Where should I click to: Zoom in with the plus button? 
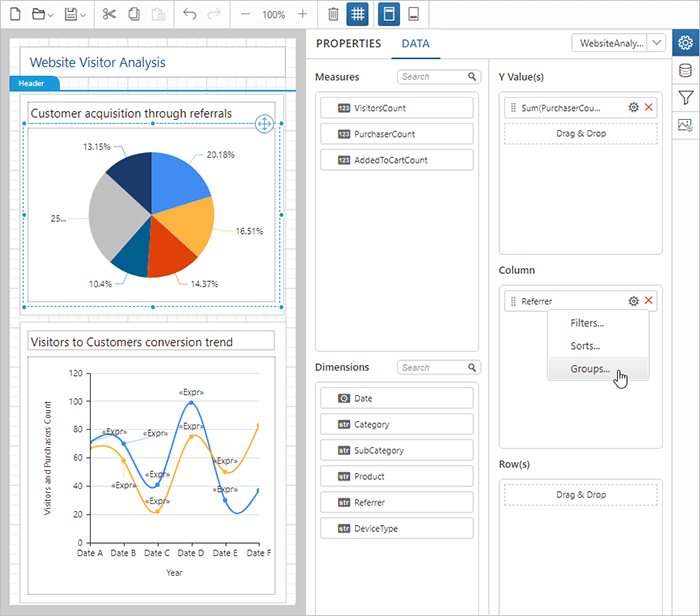point(302,14)
